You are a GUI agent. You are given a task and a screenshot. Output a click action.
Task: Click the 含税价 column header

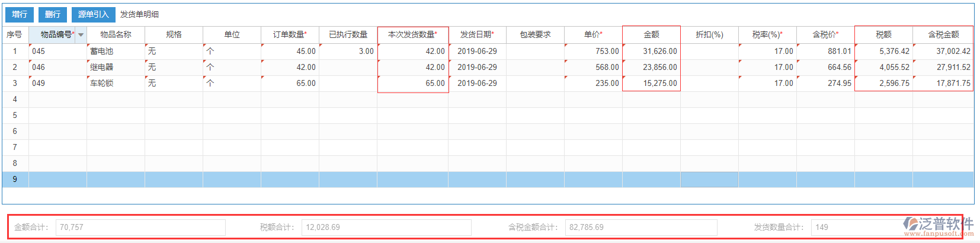[825, 35]
